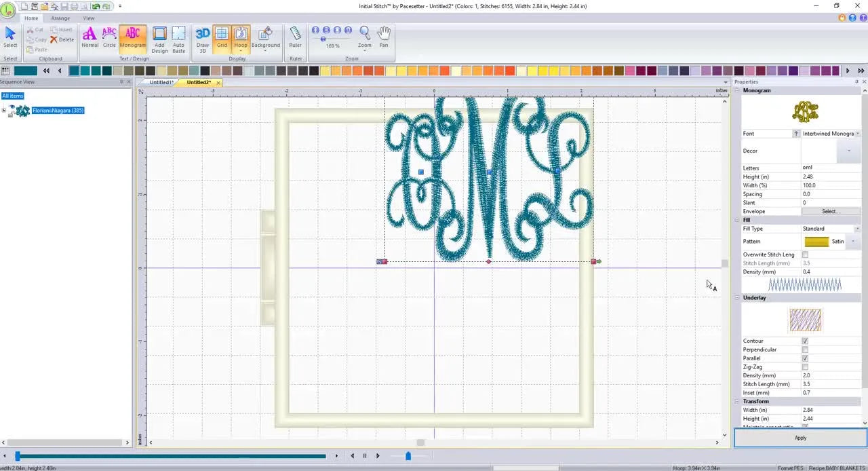Click the Apply button
This screenshot has width=868, height=471.
800,438
